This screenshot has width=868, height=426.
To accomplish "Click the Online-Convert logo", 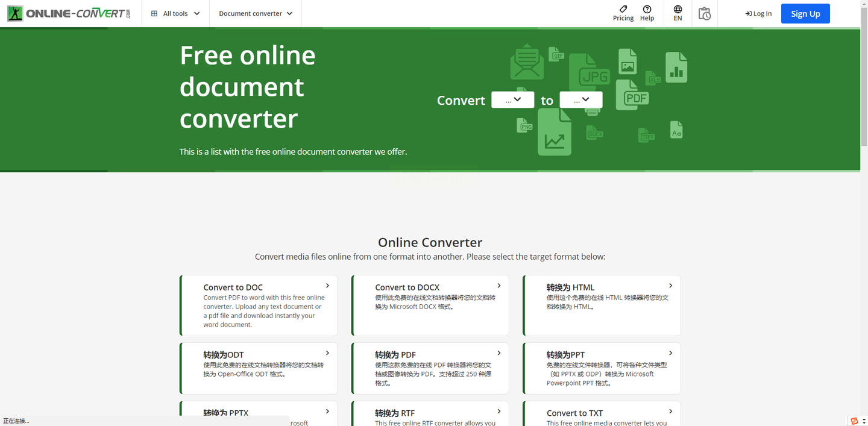I will pyautogui.click(x=69, y=13).
